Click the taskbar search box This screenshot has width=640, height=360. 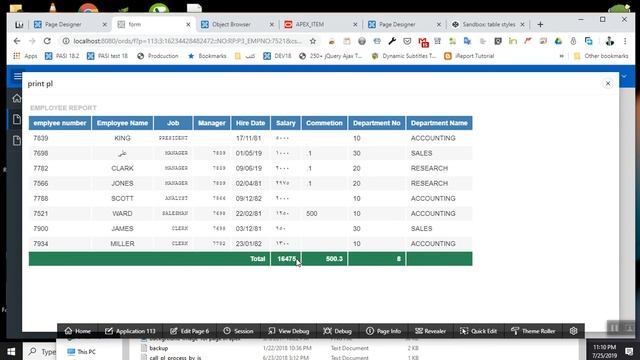coord(40,351)
